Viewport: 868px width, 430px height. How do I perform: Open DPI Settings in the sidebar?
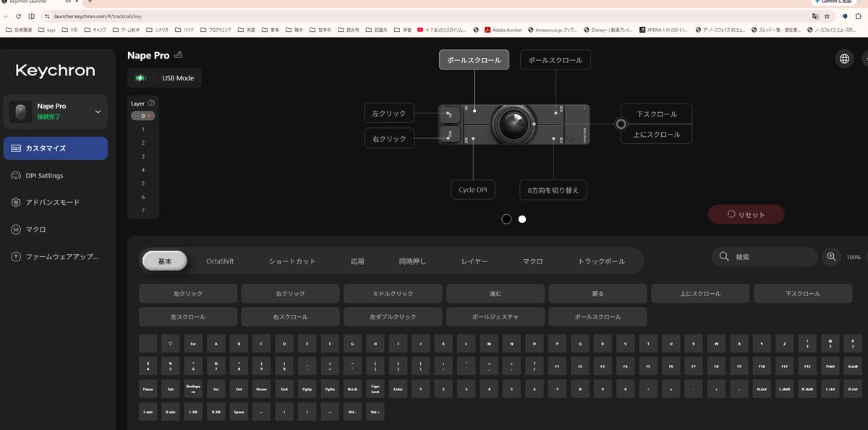coord(56,175)
